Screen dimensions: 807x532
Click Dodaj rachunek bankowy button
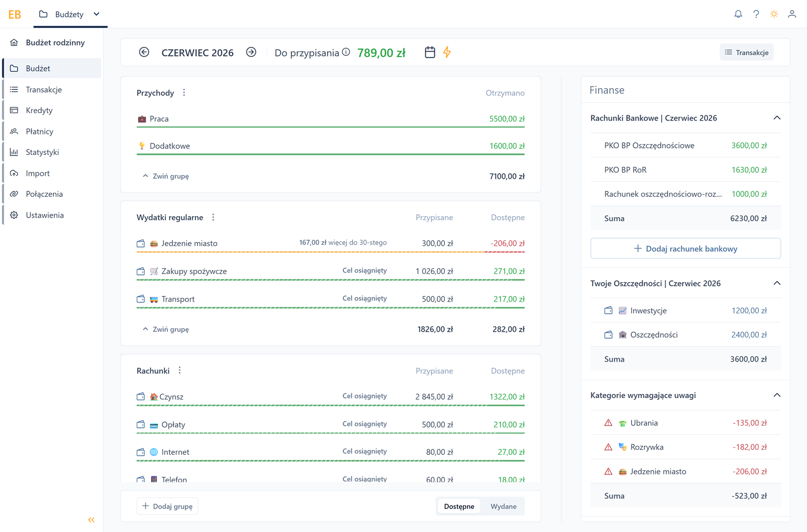point(685,248)
